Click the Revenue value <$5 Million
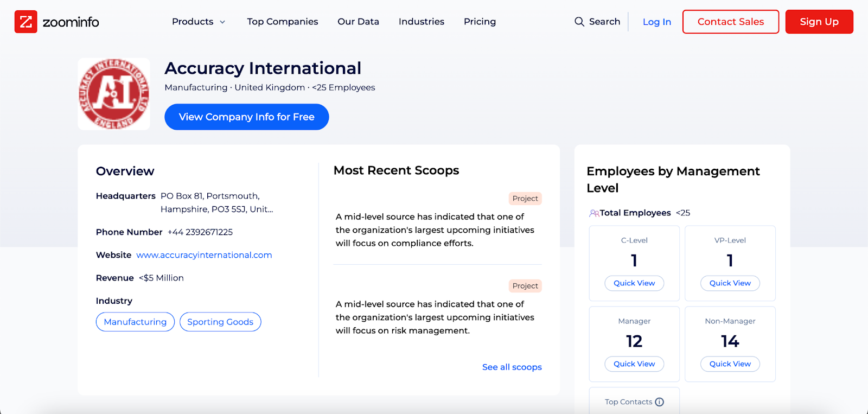 pyautogui.click(x=161, y=278)
